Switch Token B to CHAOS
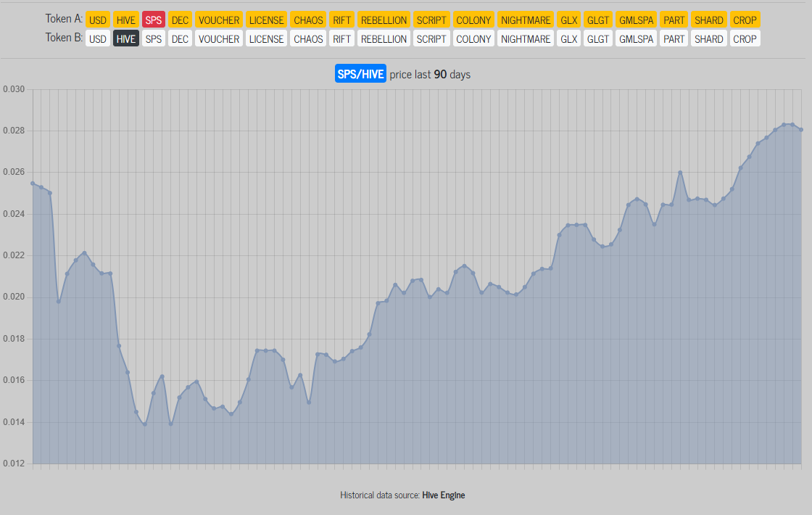812x515 pixels. 308,38
